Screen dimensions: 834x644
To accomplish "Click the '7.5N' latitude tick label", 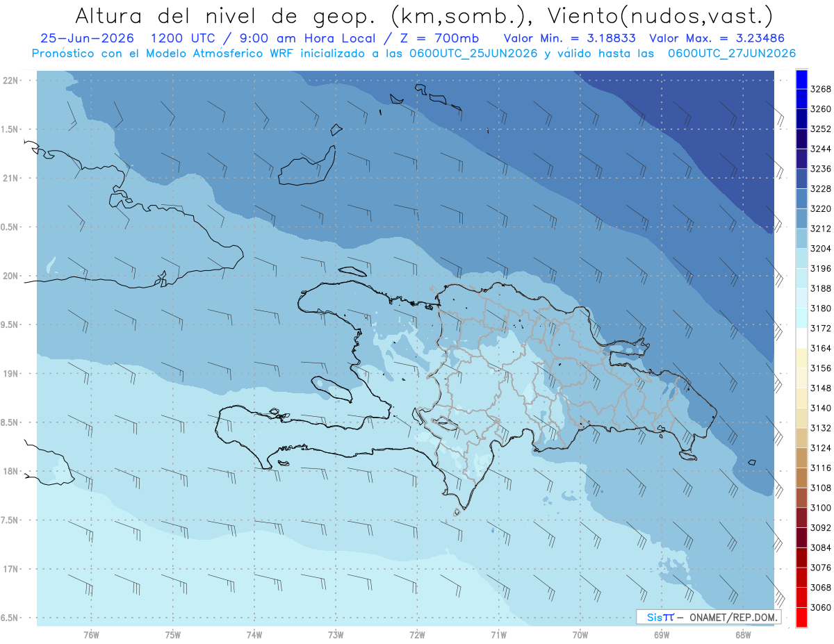I will [x=10, y=520].
